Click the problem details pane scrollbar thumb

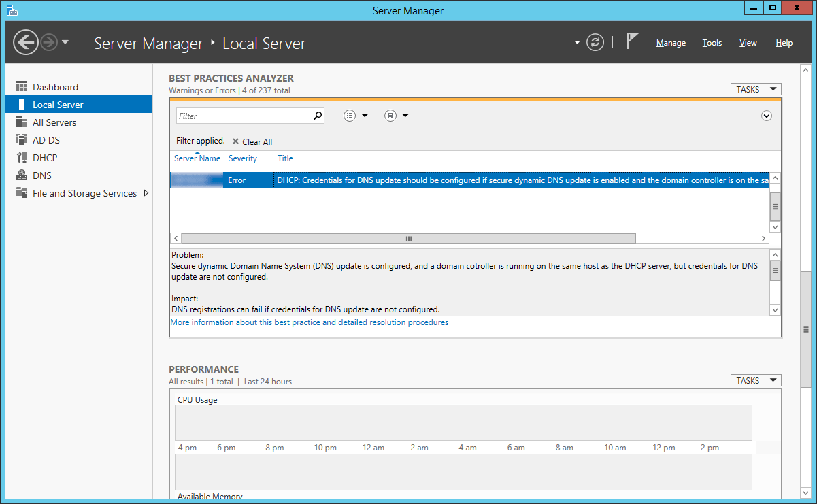pos(776,270)
